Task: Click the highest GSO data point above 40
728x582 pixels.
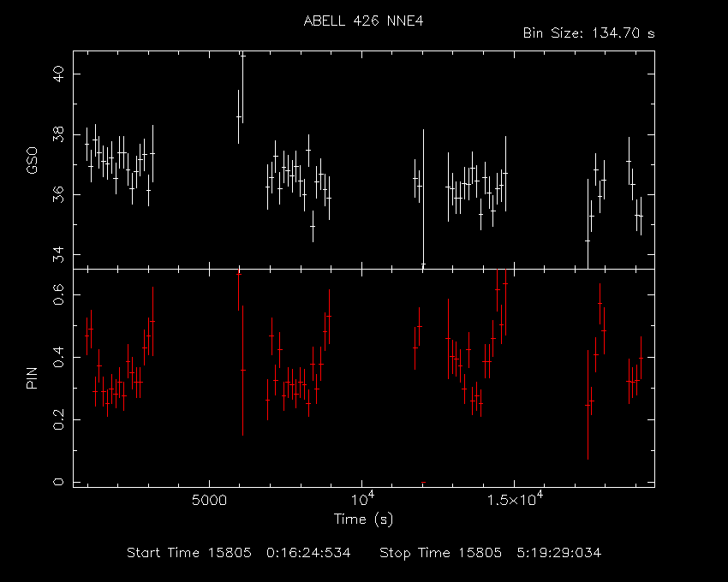Action: tap(242, 56)
